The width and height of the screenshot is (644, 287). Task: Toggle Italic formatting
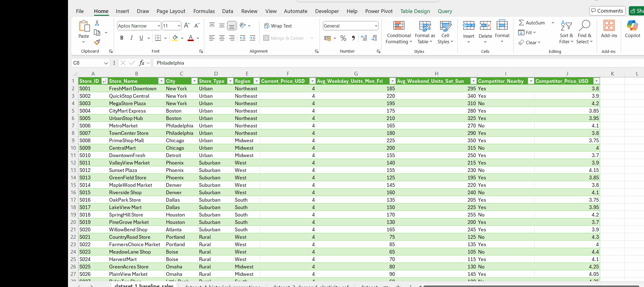tap(132, 38)
